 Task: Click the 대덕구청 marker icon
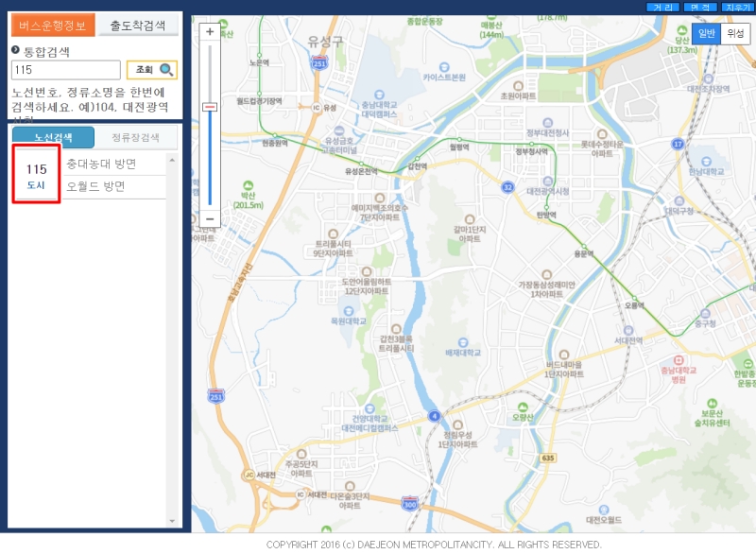(x=679, y=201)
